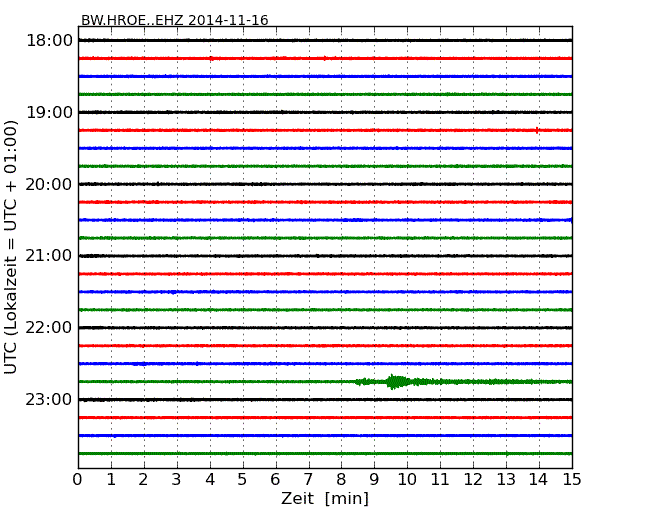Click the black trace at 23:00
Screen dimensions: 650x520
tap(325, 400)
